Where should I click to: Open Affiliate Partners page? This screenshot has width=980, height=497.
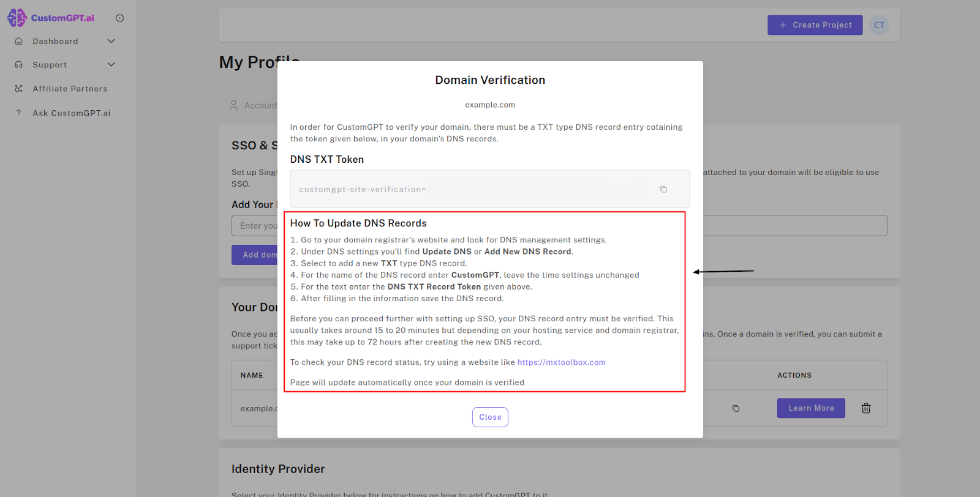point(70,89)
